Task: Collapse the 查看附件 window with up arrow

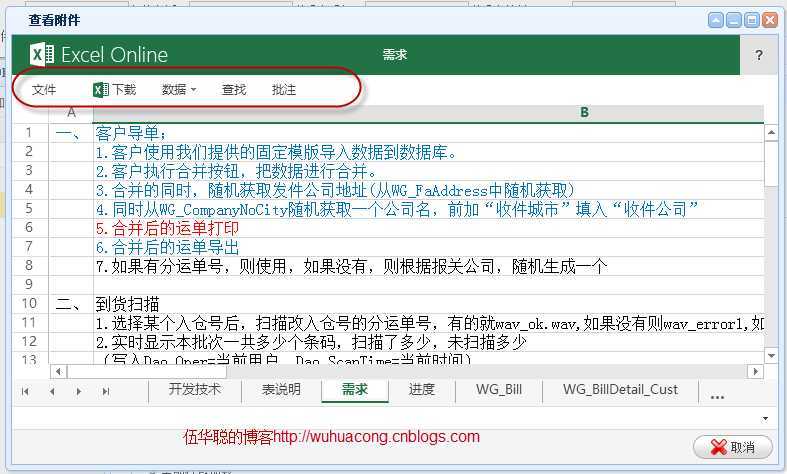Action: pyautogui.click(x=716, y=20)
